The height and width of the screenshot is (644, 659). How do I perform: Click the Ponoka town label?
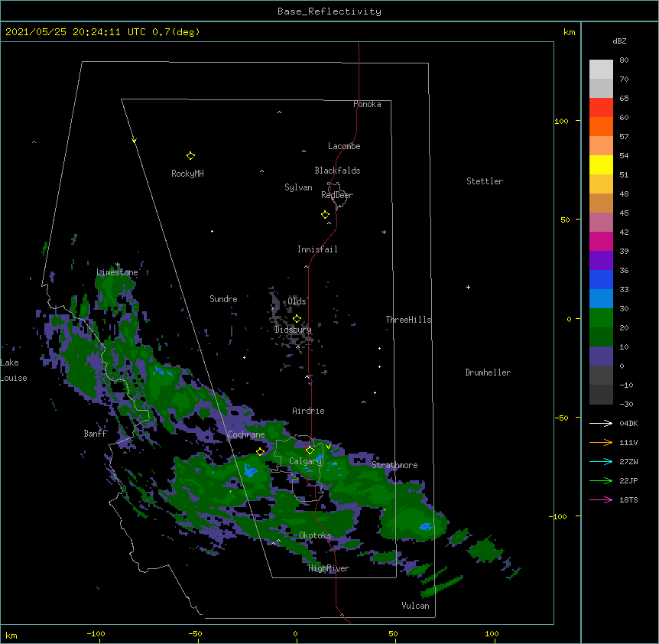(x=367, y=104)
